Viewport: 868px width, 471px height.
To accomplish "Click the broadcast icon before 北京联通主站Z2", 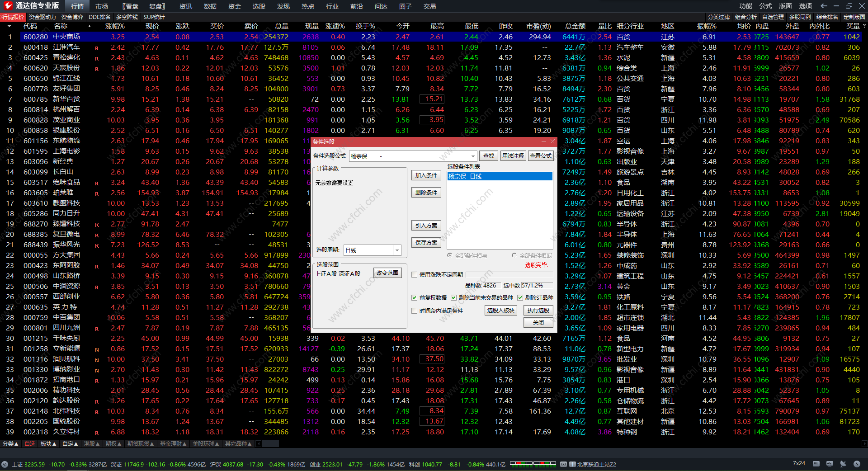I will [x=563, y=464].
